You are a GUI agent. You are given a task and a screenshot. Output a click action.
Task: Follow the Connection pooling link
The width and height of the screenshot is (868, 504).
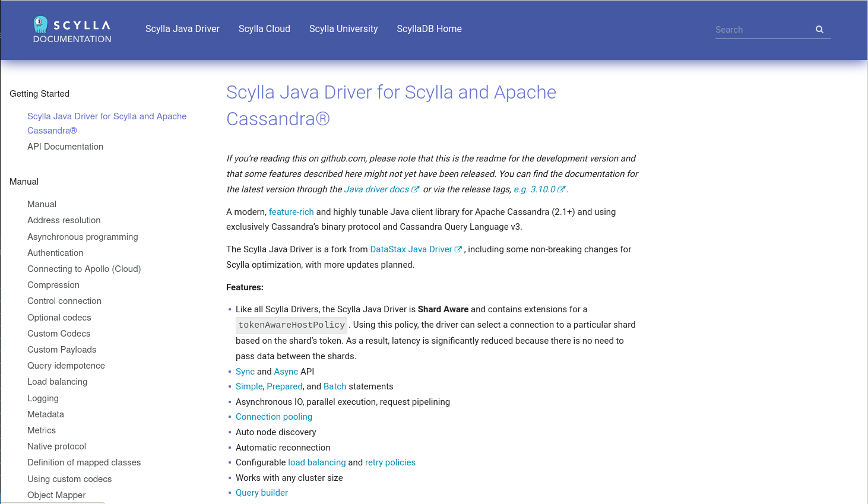point(274,417)
